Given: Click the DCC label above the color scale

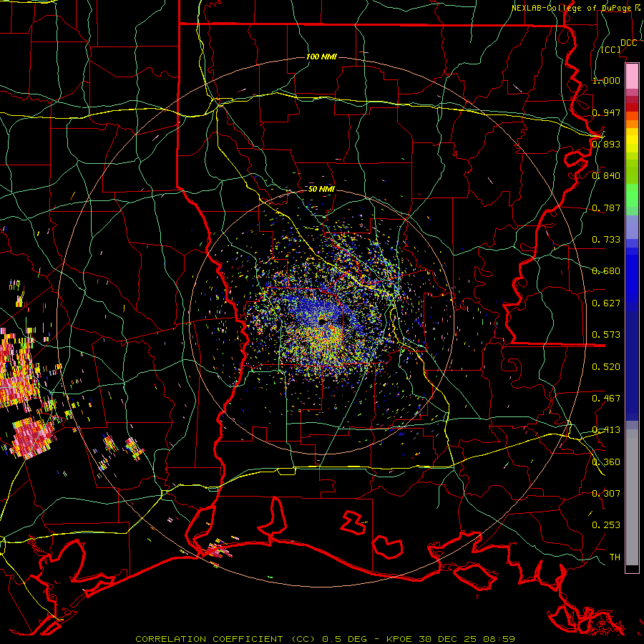Looking at the screenshot, I should click(628, 43).
